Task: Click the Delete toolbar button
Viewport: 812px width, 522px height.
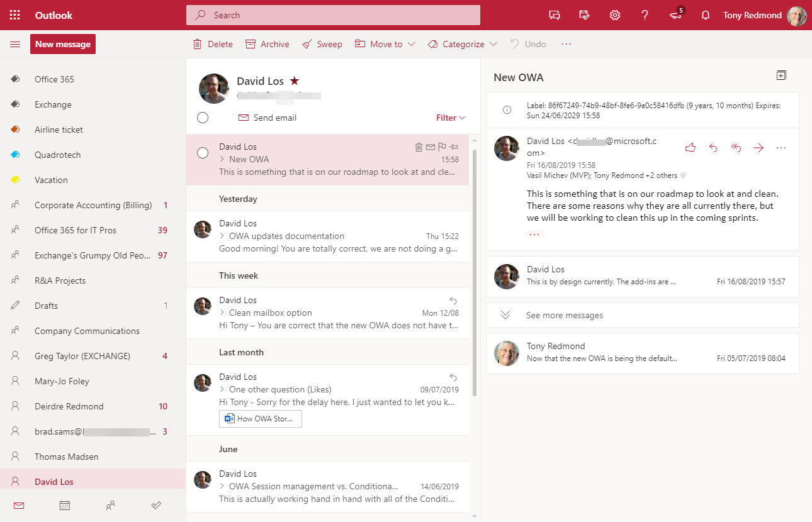Action: [213, 44]
